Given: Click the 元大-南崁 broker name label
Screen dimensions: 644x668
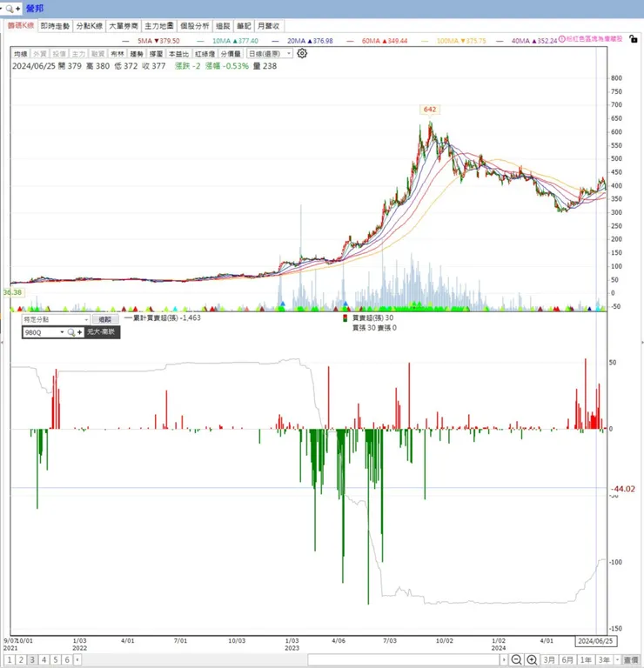Looking at the screenshot, I should point(101,331).
